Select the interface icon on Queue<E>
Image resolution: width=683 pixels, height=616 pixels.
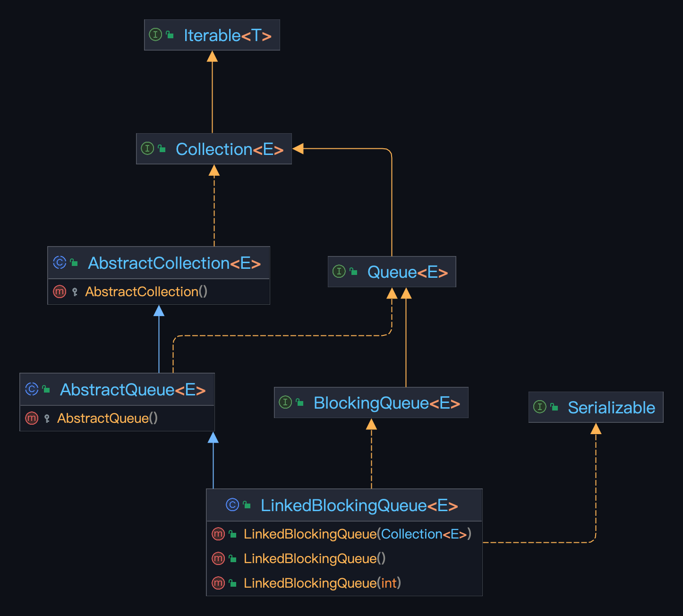coord(339,272)
